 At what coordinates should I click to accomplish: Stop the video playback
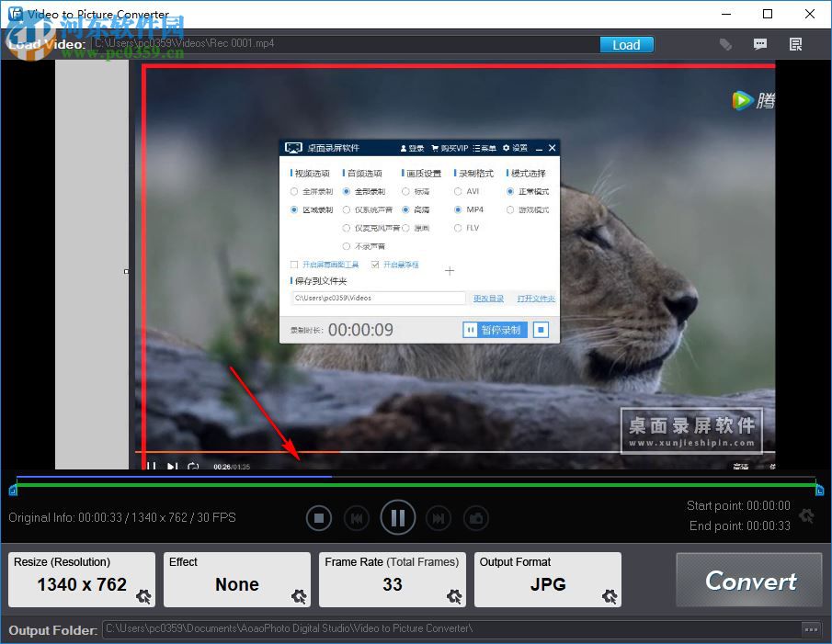pyautogui.click(x=319, y=517)
